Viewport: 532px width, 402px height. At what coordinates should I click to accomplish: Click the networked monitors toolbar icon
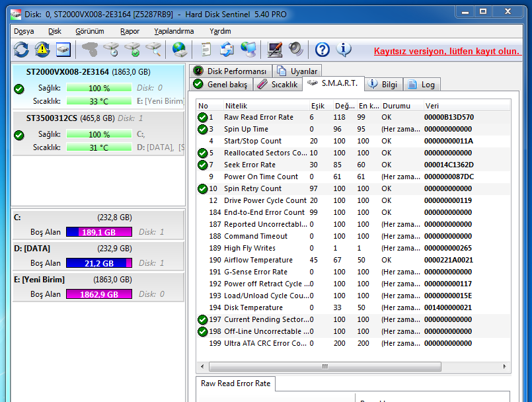coord(248,50)
